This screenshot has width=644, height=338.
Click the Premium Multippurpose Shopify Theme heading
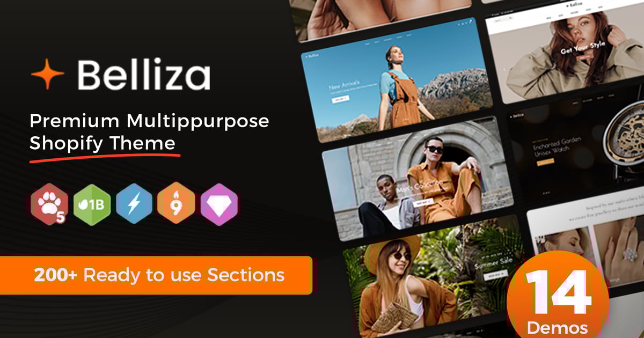coord(149,132)
